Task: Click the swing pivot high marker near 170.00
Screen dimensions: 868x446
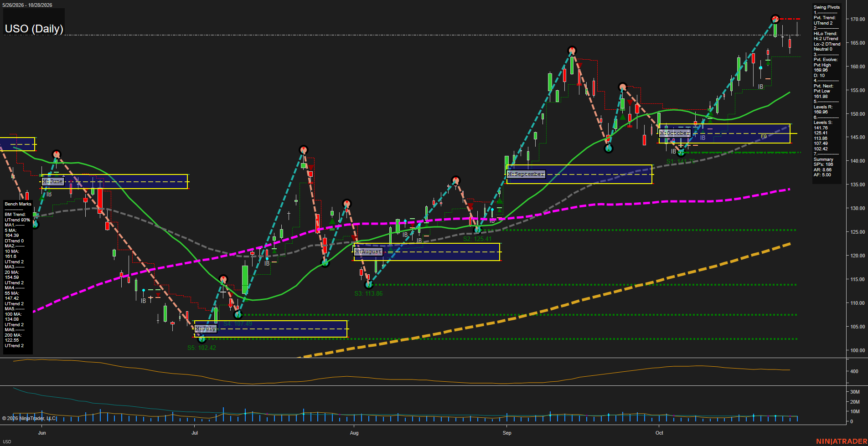Action: [x=775, y=19]
